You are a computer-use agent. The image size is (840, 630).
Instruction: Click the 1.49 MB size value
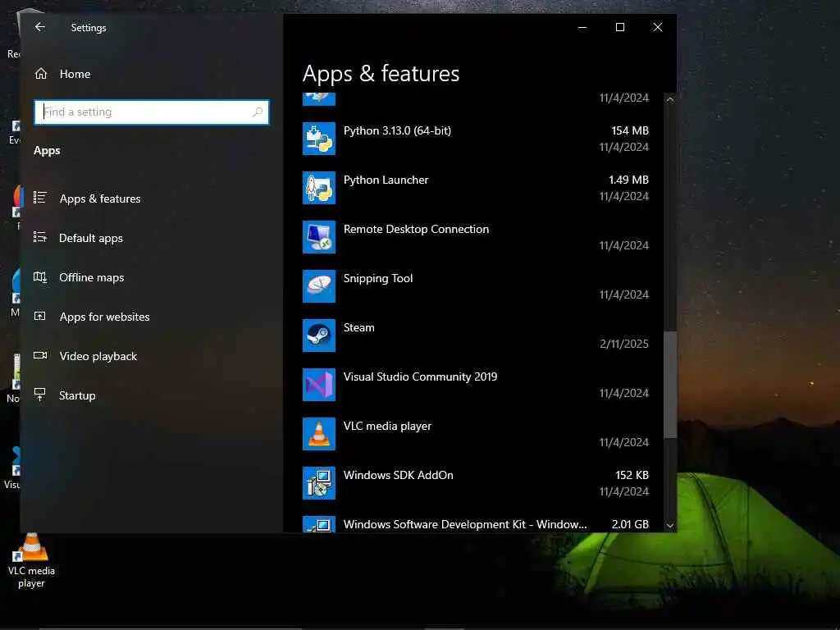[x=628, y=180]
